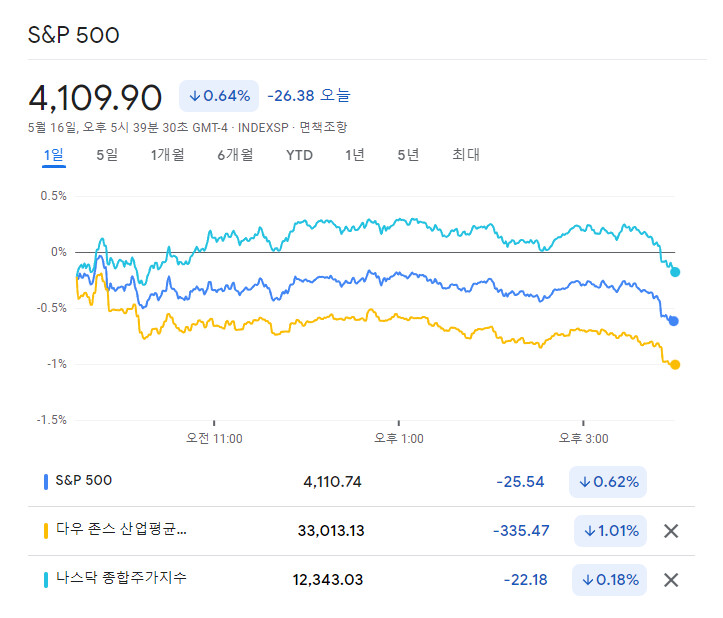The image size is (723, 618).
Task: Click the Dow Jones 1.01% drop badge
Action: [610, 531]
